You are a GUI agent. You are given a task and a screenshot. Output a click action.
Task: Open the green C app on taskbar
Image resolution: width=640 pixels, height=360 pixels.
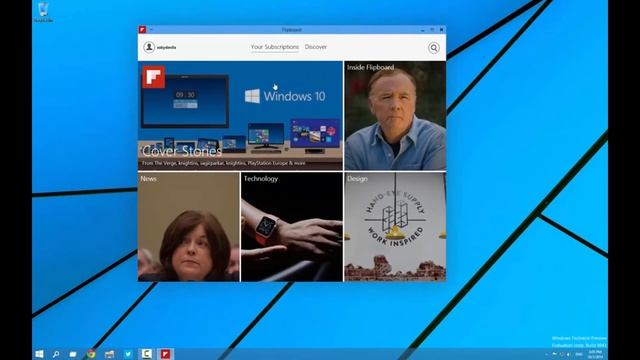click(147, 354)
